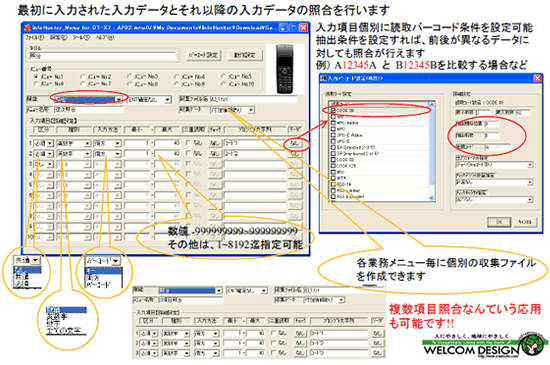Toggle row 2 二重読取 checkbox in the main window

click(x=188, y=154)
